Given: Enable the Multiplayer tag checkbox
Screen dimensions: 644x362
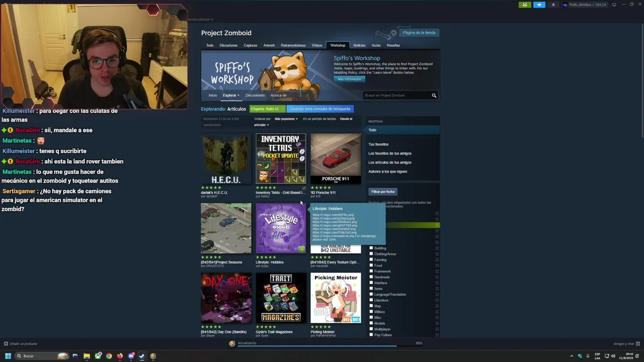Looking at the screenshot, I should pos(371,329).
